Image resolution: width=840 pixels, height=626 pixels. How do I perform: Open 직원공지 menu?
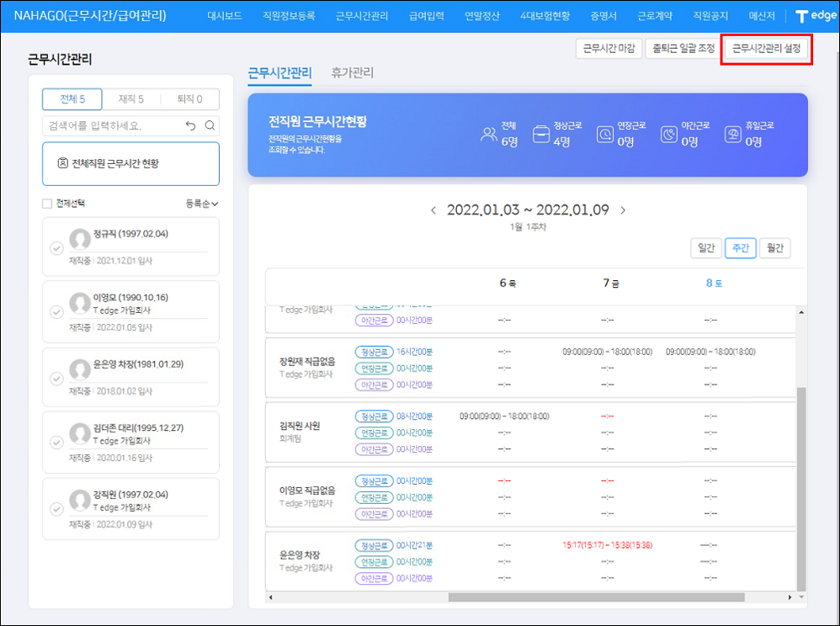pyautogui.click(x=711, y=16)
